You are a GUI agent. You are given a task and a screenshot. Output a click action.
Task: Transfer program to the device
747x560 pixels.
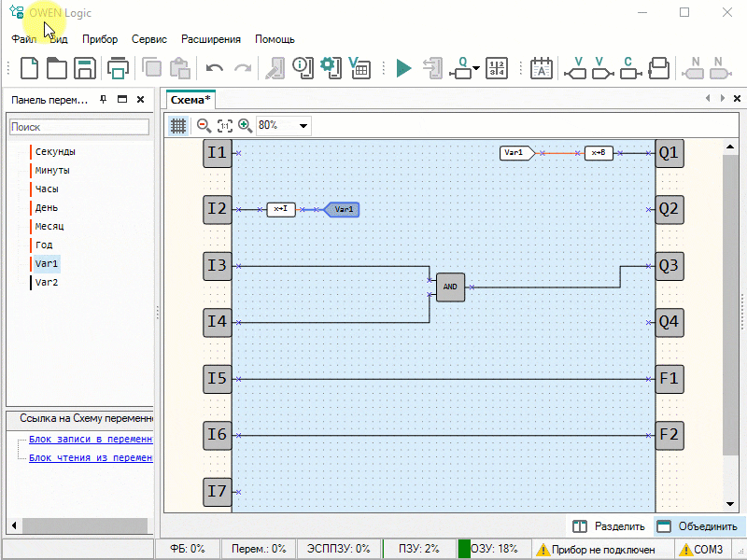click(433, 68)
